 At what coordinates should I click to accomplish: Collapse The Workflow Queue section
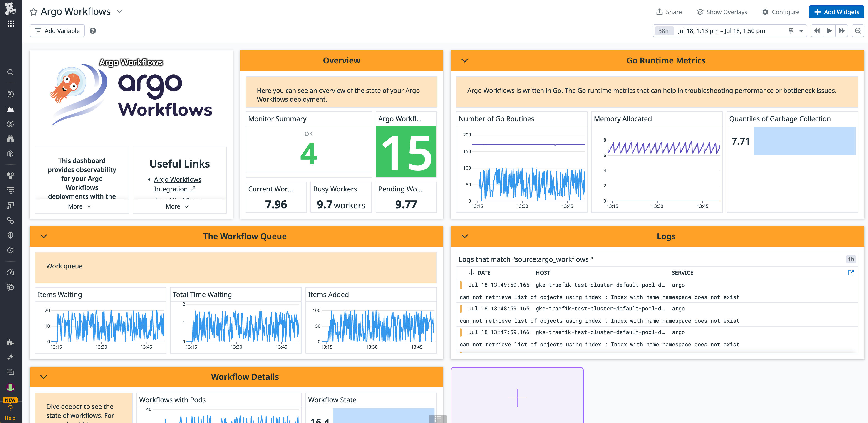tap(43, 236)
